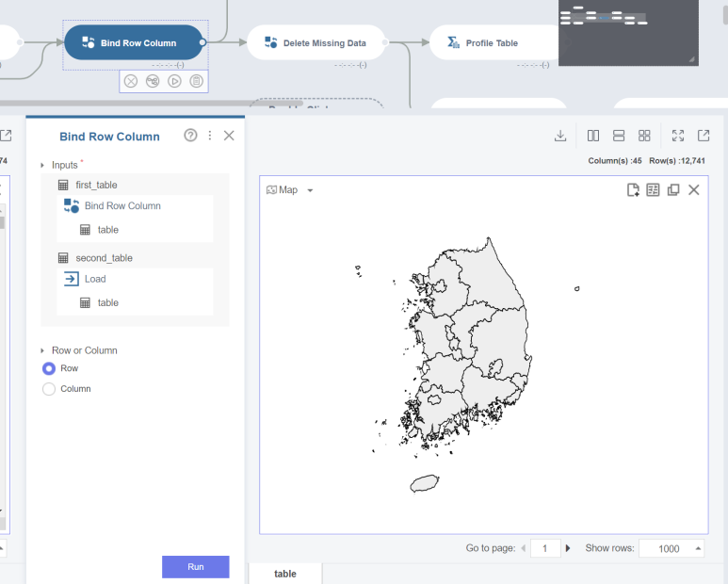The height and width of the screenshot is (584, 728).
Task: Open help for Bind Row Column panel
Action: (x=190, y=135)
